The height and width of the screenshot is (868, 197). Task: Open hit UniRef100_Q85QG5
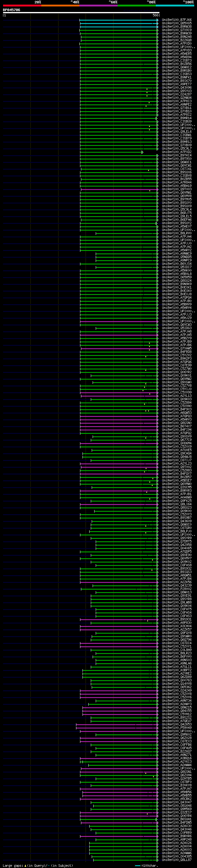coord(177,23)
